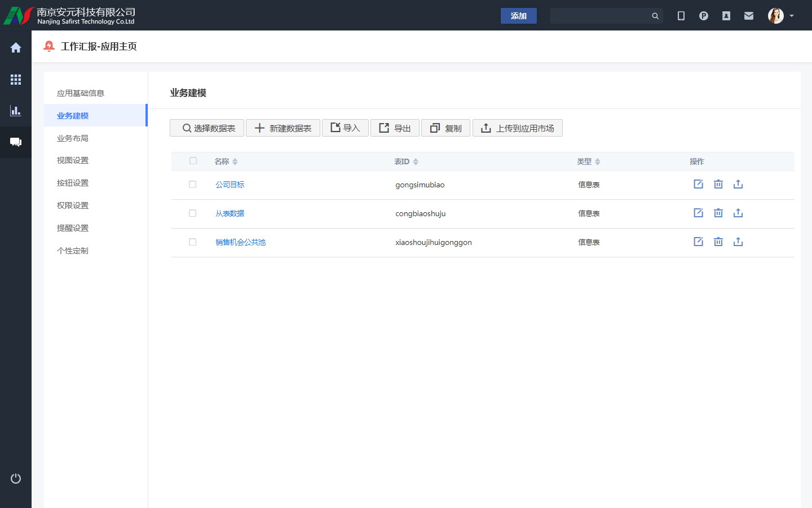Click the mobile device icon in header
812x508 pixels.
click(x=681, y=16)
